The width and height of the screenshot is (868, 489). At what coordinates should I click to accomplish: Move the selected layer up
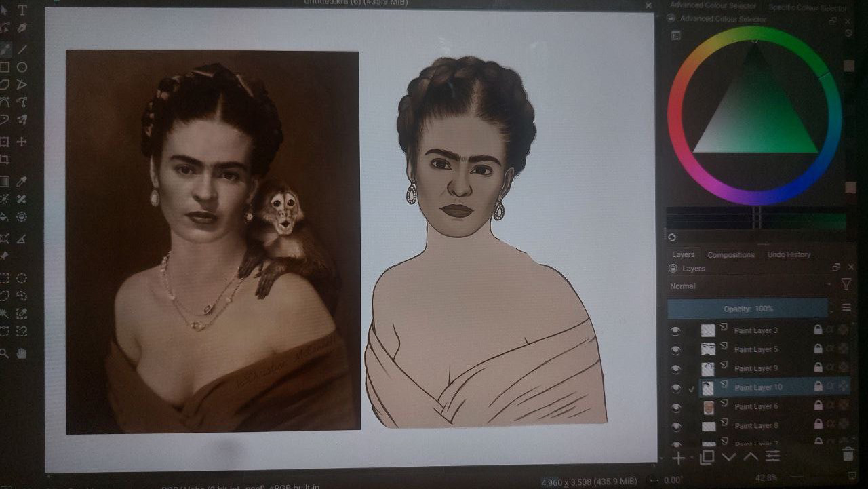pyautogui.click(x=751, y=456)
